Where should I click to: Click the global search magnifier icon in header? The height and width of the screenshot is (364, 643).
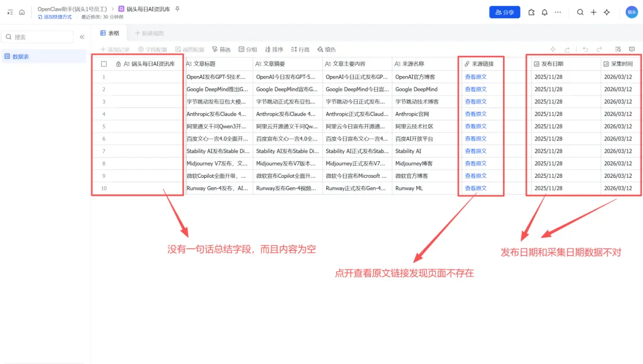pyautogui.click(x=580, y=12)
